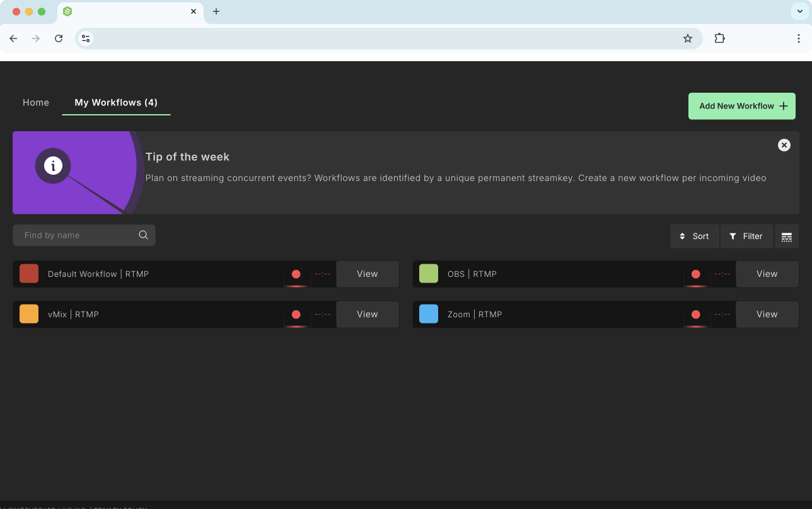Viewport: 812px width, 509px height.
Task: Open the list view layout icon beside Filter
Action: tap(787, 236)
